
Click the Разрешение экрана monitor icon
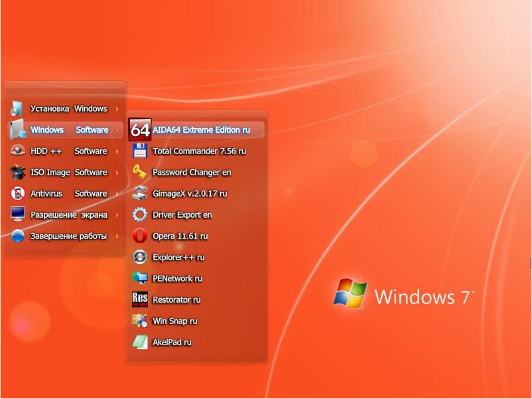(18, 214)
